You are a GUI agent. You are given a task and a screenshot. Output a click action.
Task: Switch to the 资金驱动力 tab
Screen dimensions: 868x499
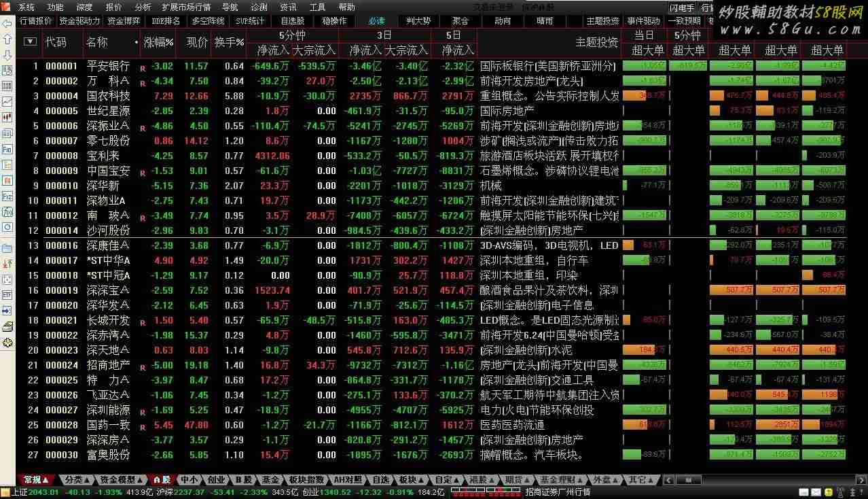(79, 21)
